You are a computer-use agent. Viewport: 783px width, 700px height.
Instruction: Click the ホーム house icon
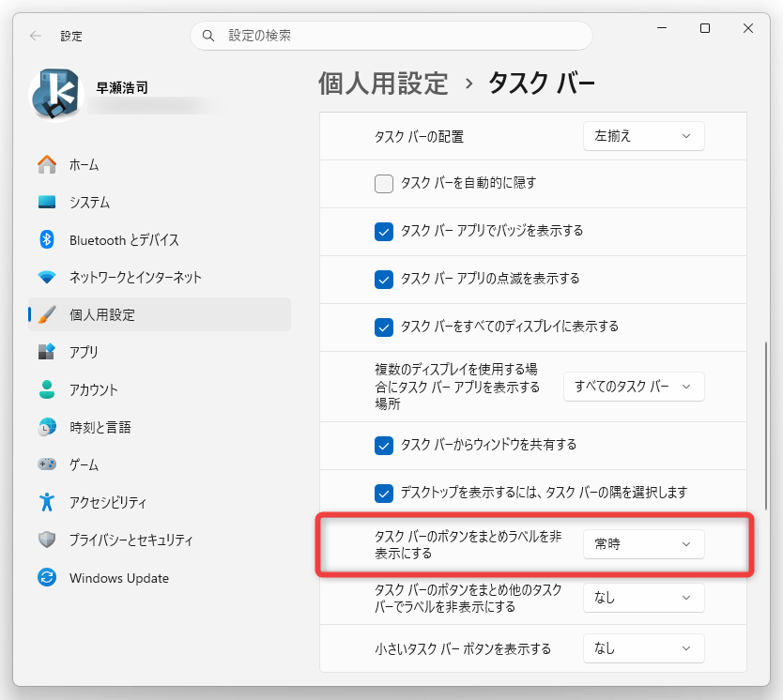point(47,164)
